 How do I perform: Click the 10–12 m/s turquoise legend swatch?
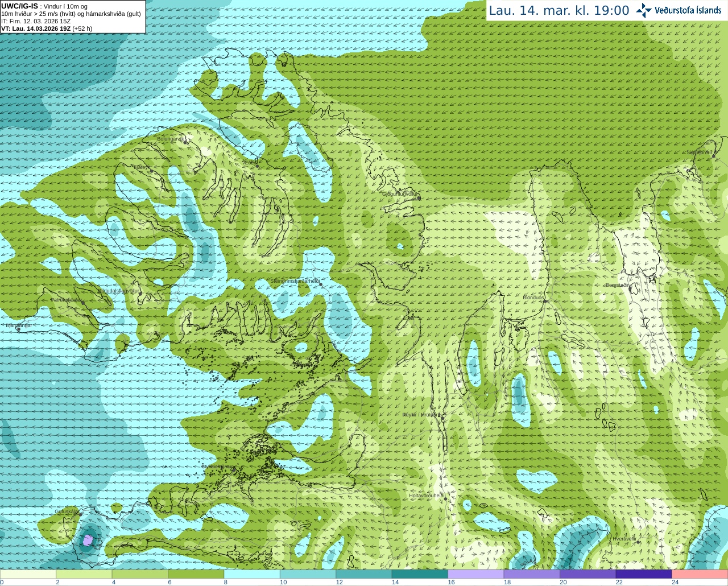point(308,574)
